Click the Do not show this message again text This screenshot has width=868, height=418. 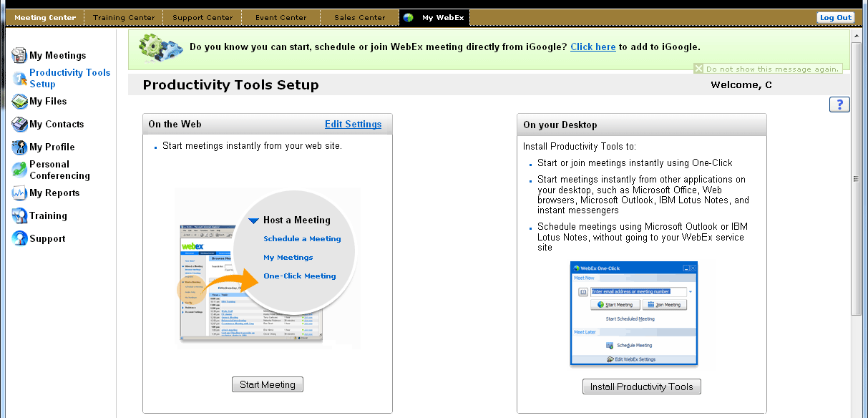point(773,69)
